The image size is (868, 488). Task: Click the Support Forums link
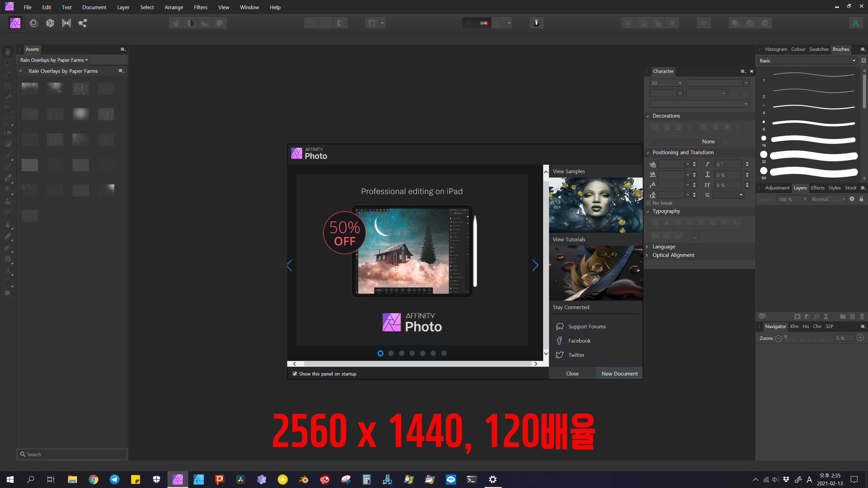(x=587, y=326)
